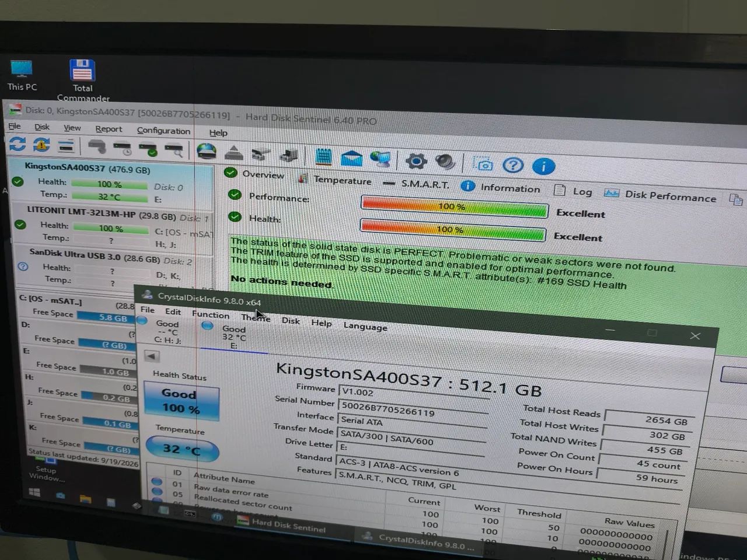Click the C: Free Space 5.8 GB bar

click(x=106, y=318)
